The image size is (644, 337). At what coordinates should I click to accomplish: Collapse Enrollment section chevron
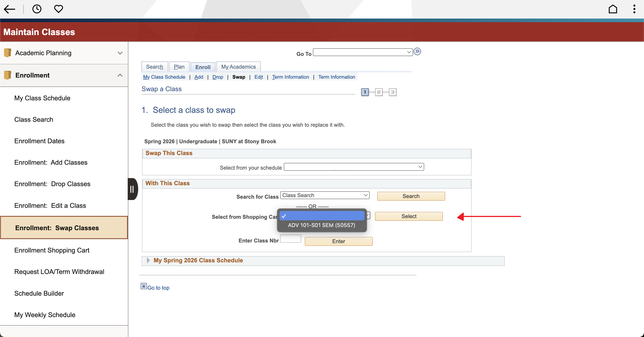tap(120, 75)
